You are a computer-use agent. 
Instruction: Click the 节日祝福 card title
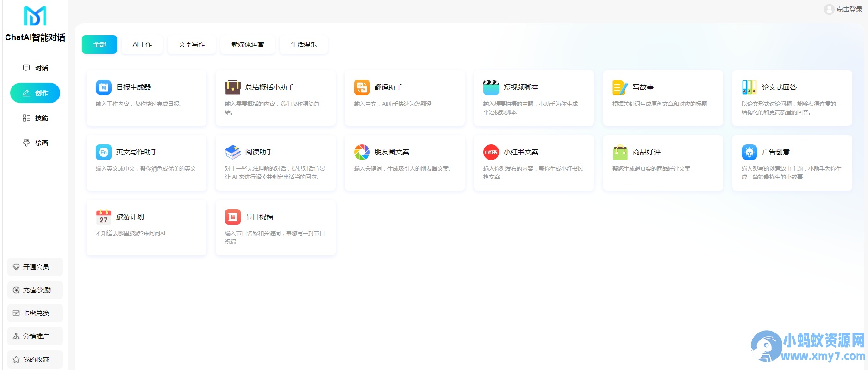[259, 216]
